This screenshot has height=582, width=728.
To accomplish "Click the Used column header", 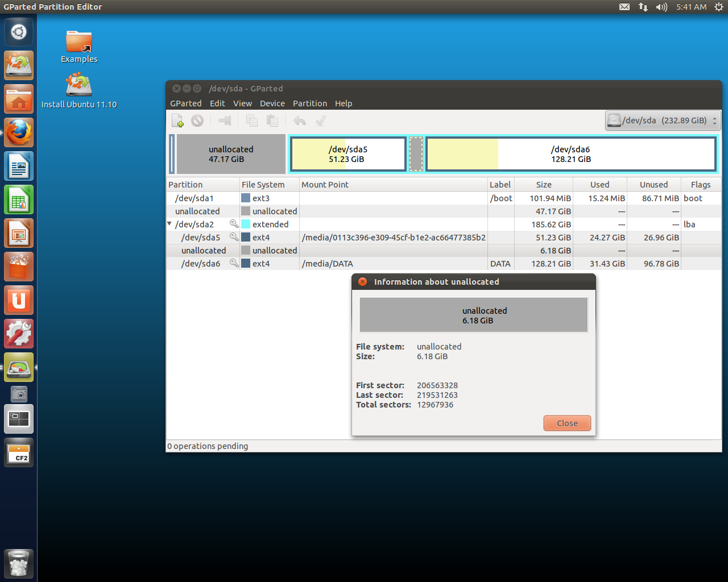I will (600, 185).
